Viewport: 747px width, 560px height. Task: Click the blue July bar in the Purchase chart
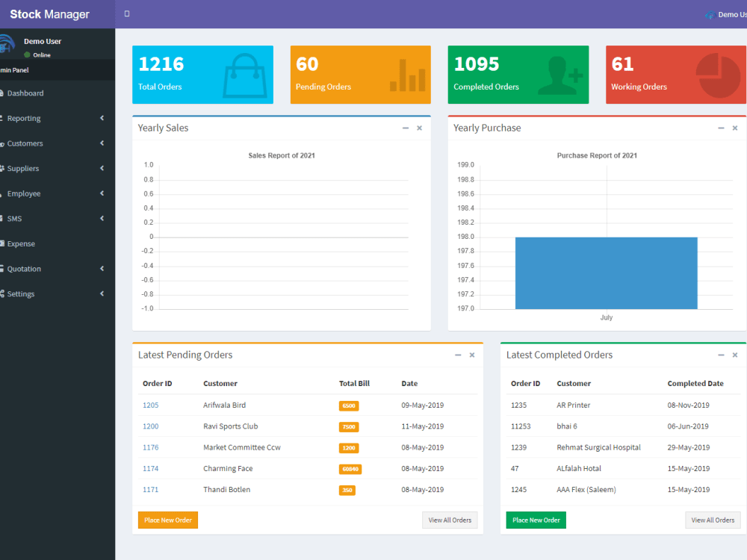click(x=605, y=273)
